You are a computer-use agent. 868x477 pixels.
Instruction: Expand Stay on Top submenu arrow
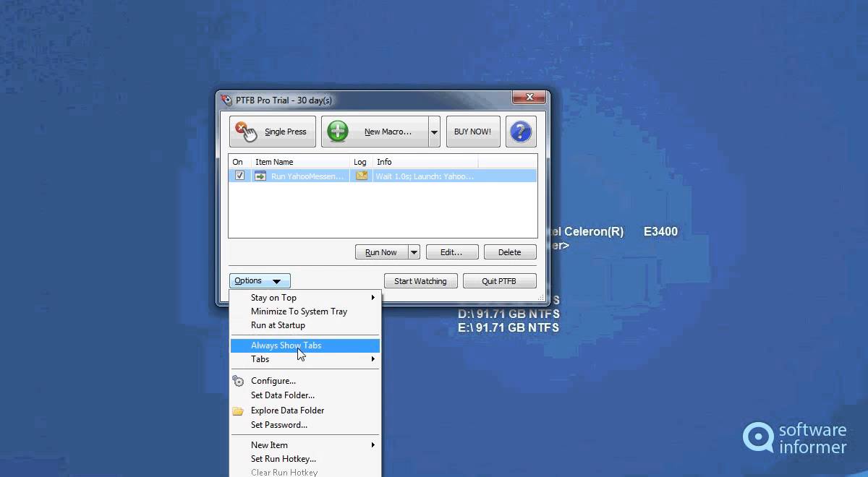[373, 298]
